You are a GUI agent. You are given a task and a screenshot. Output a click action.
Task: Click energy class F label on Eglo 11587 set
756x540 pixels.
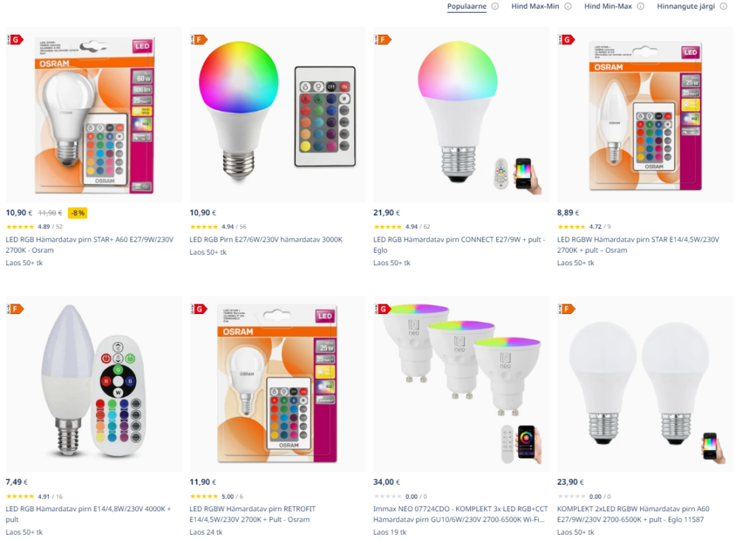pyautogui.click(x=566, y=309)
